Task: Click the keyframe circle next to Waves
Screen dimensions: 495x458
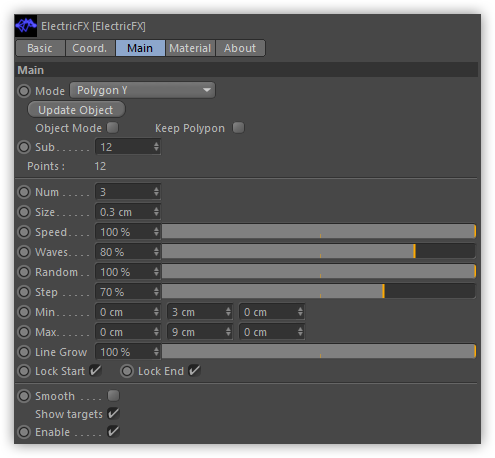Action: (x=24, y=252)
